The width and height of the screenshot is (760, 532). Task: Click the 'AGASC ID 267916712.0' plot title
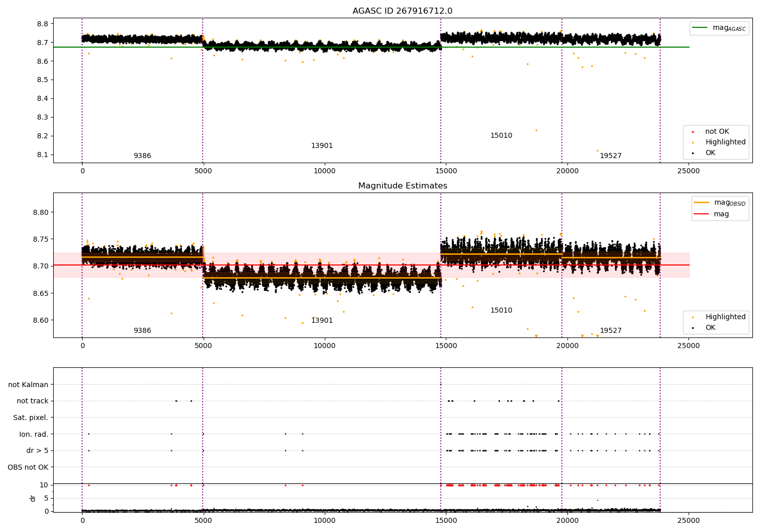[403, 11]
